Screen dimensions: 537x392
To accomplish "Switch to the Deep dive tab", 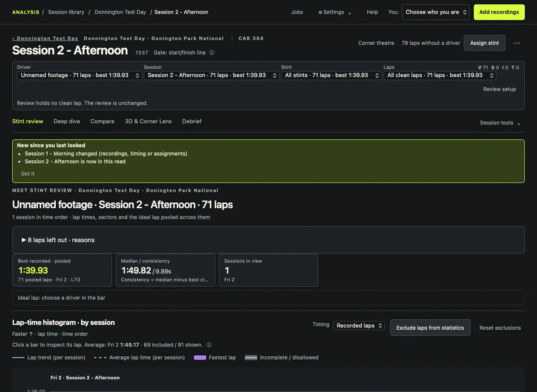I will point(67,122).
